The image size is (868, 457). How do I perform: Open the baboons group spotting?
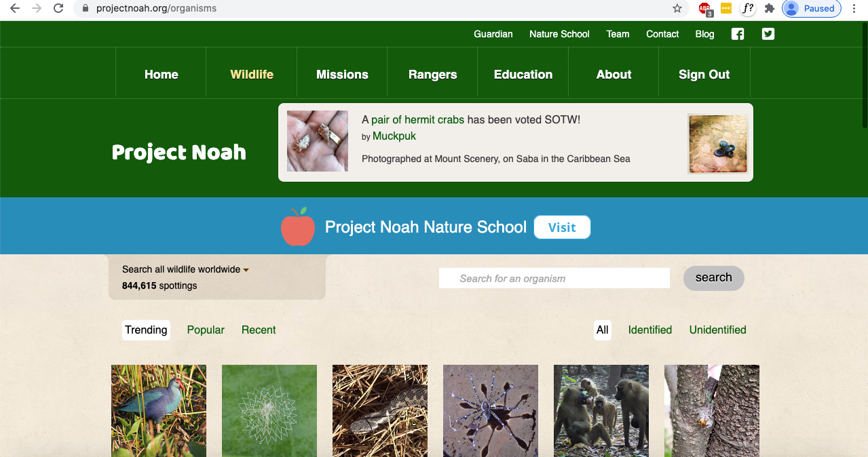point(601,411)
